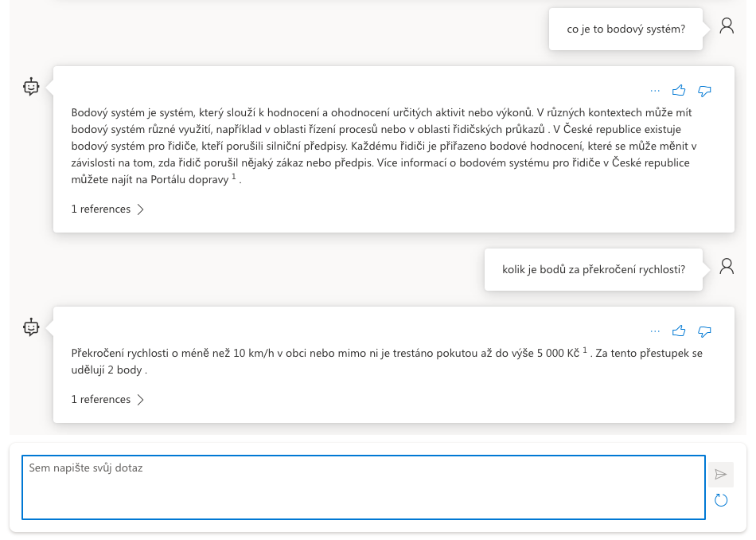
Task: Open ellipsis menu on speeding fine answer
Action: (655, 331)
